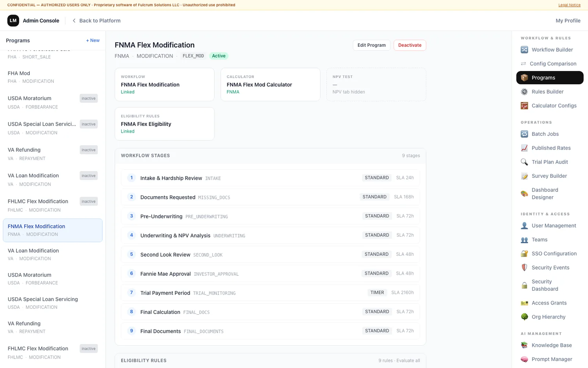Viewport: 588px width, 368px height.
Task: Deactivate the FNMA Flex Modification program
Action: (x=410, y=45)
